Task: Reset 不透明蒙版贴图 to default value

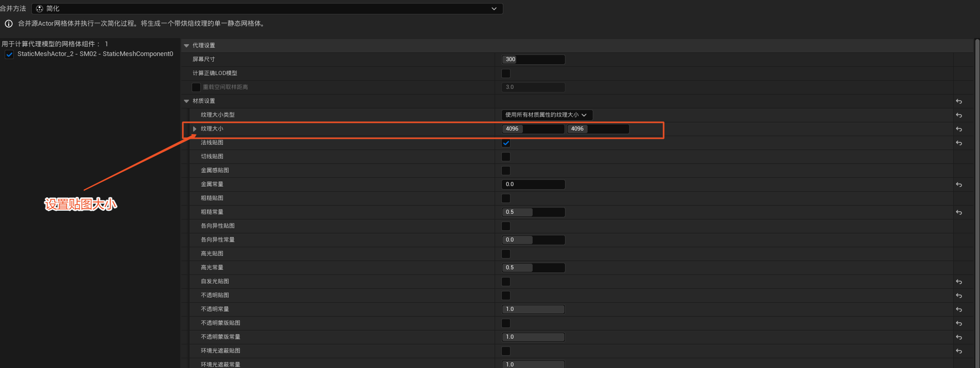Action: (959, 323)
